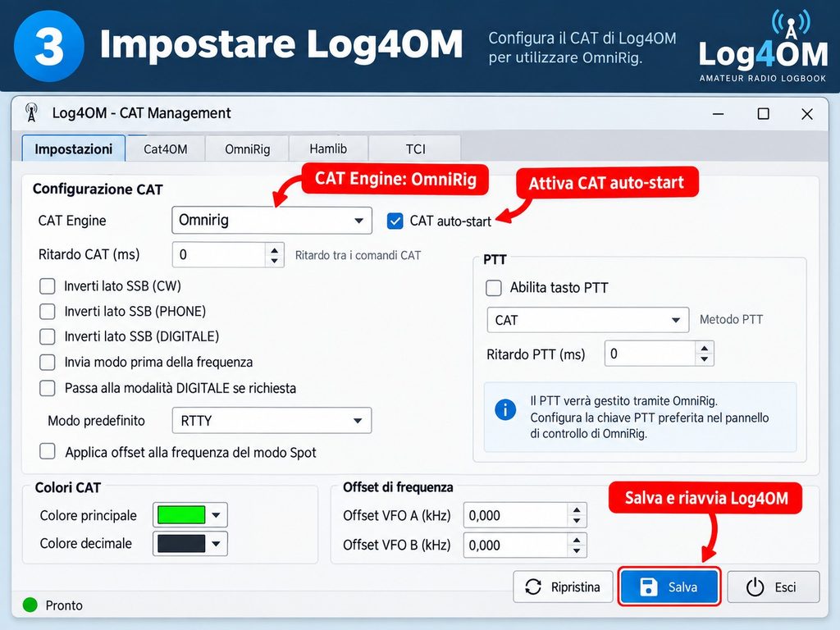Click the dark Colore decimale swatch
The height and width of the screenshot is (630, 840).
coord(181,544)
